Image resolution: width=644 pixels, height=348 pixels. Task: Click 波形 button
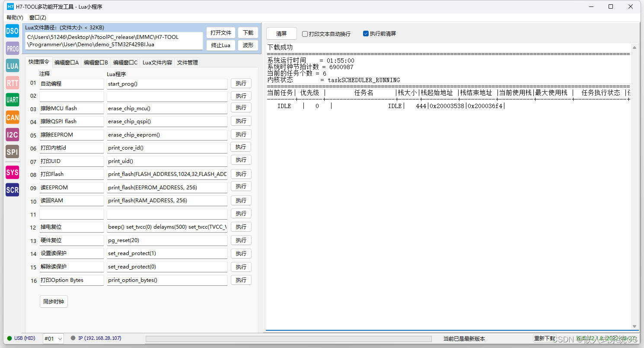point(248,45)
